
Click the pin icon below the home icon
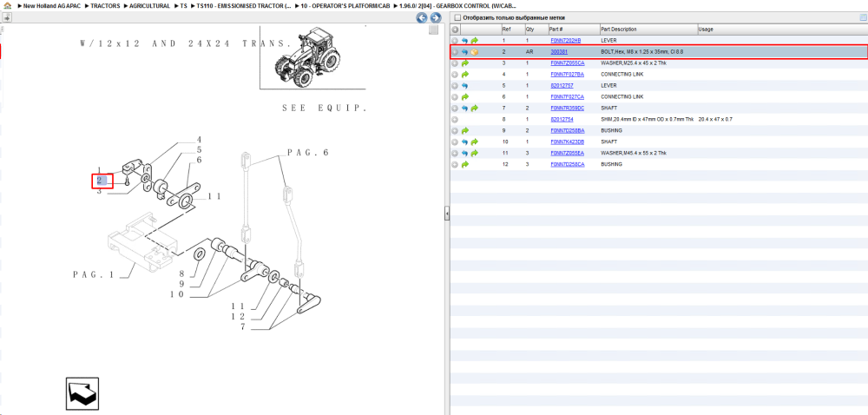click(8, 17)
